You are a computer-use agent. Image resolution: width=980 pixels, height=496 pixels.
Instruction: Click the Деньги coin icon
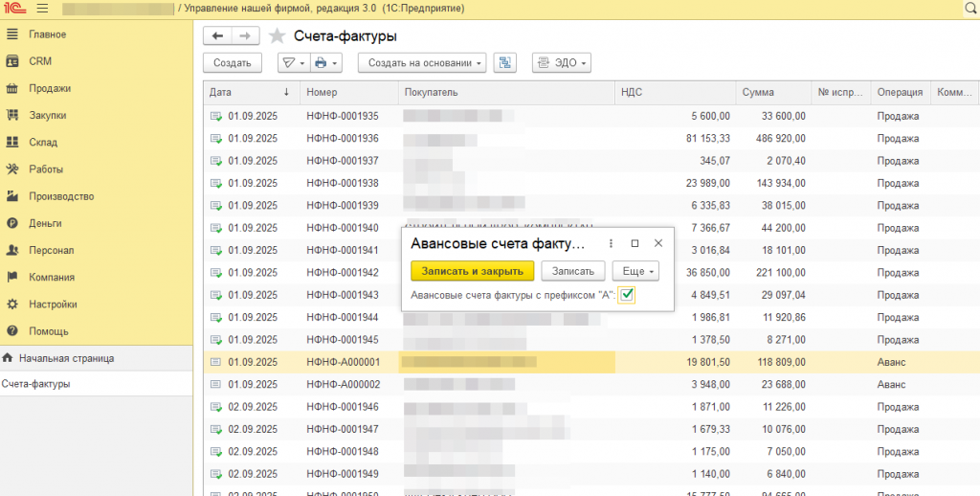click(x=11, y=223)
